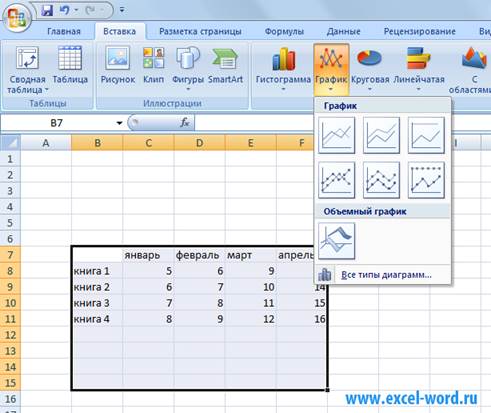The width and height of the screenshot is (491, 413).
Task: Select column C header
Action: 148,143
